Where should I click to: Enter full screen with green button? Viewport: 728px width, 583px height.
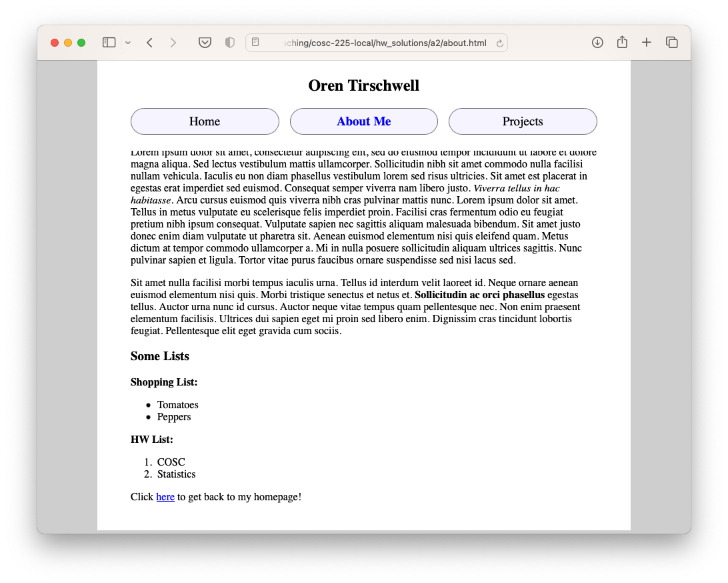(x=81, y=43)
